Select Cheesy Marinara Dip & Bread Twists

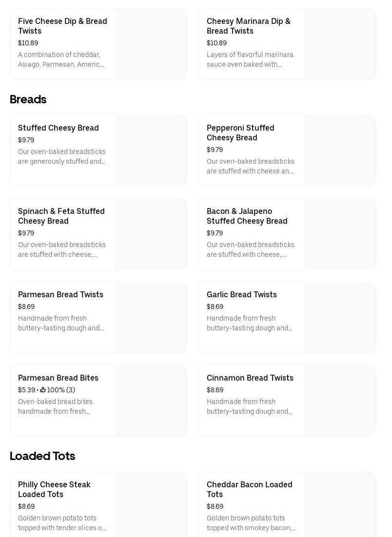(249, 26)
